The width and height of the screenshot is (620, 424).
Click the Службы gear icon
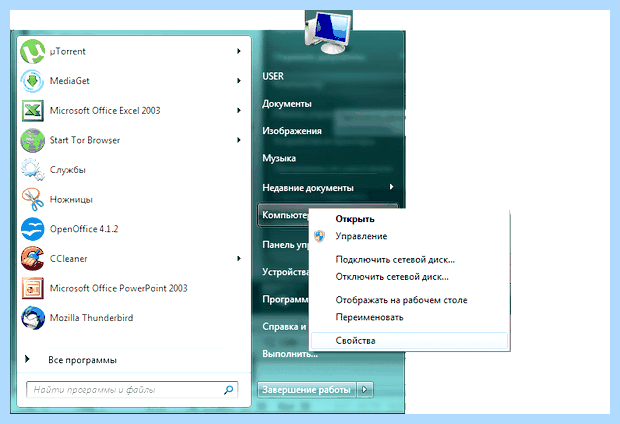(32, 170)
